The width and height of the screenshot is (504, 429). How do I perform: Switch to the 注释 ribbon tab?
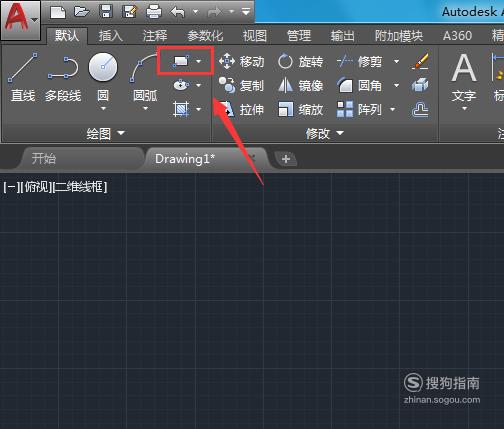click(155, 36)
